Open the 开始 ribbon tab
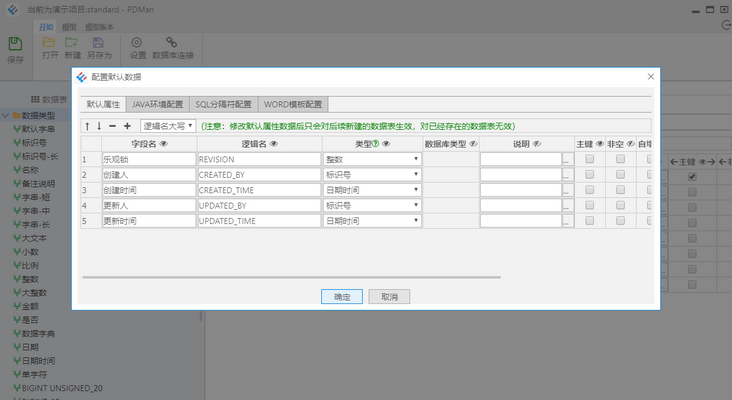This screenshot has height=400, width=732. (46, 27)
